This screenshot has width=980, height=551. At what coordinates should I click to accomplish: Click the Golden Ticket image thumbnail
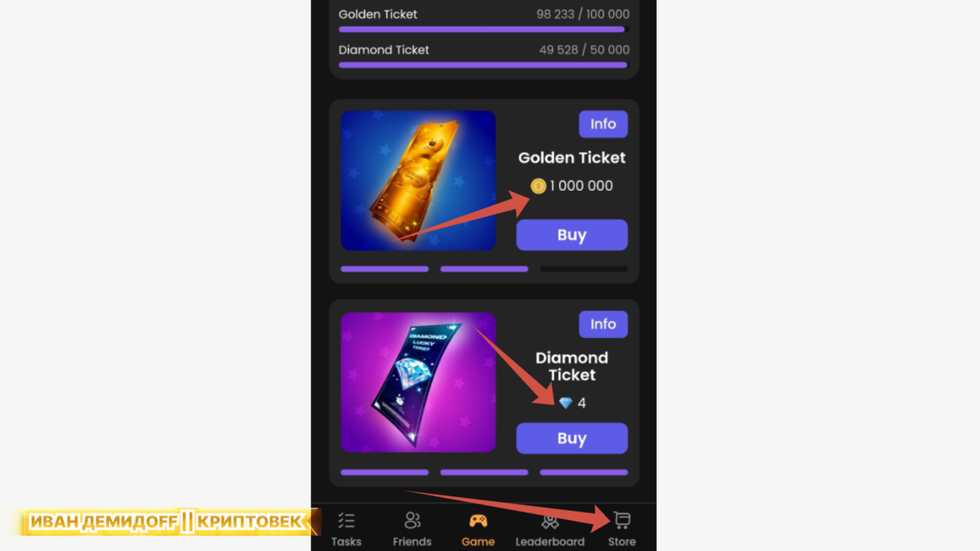point(418,180)
